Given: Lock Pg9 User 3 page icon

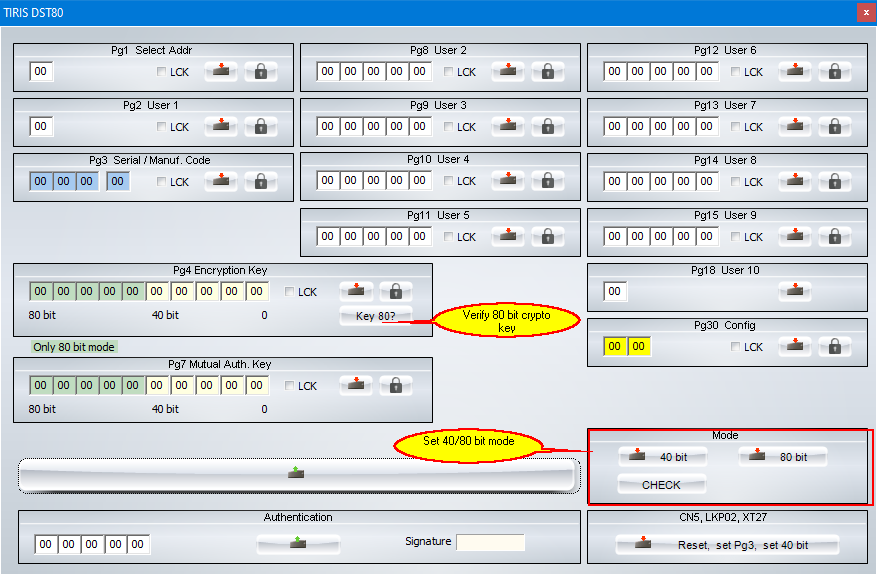Looking at the screenshot, I should (548, 126).
